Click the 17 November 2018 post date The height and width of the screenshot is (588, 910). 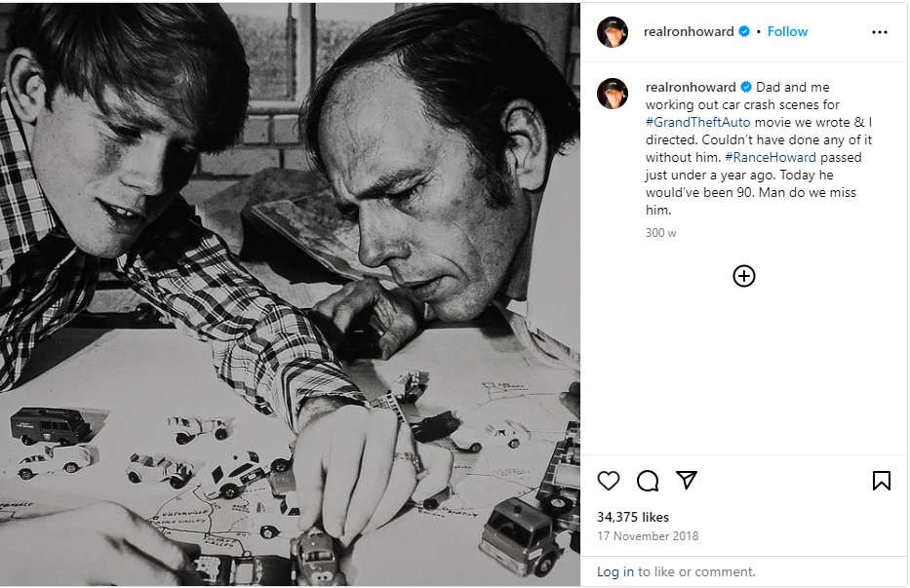pos(648,536)
